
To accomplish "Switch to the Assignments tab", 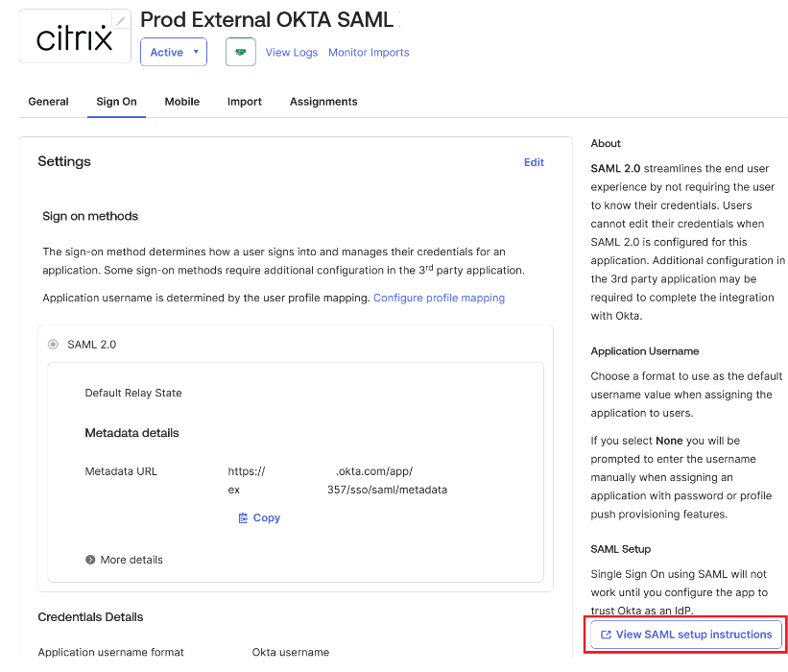I will [323, 102].
